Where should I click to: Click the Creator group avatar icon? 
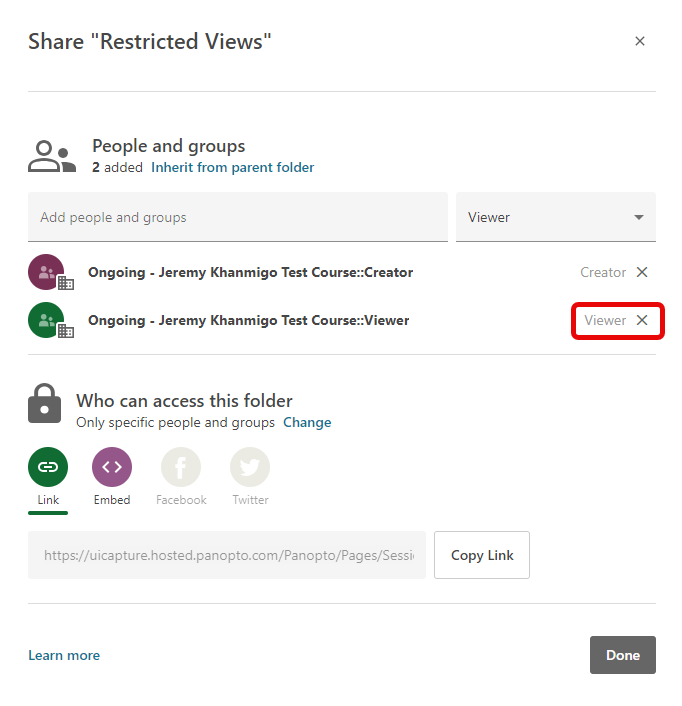pos(46,272)
